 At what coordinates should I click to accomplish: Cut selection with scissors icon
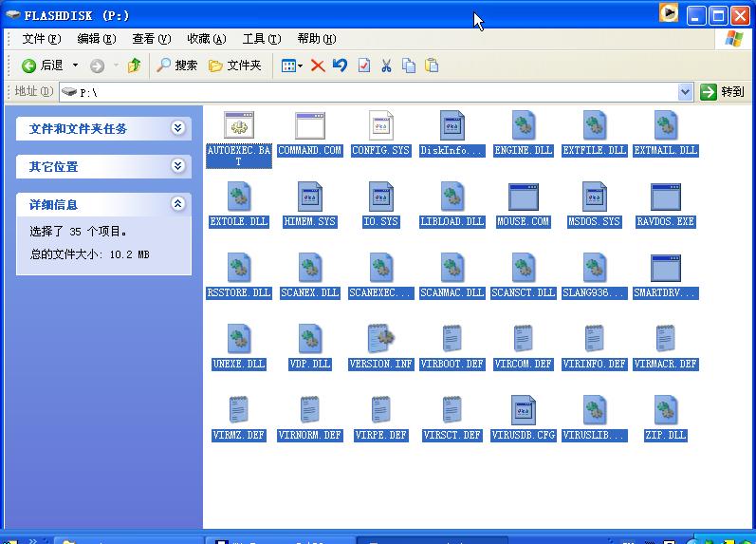point(386,66)
